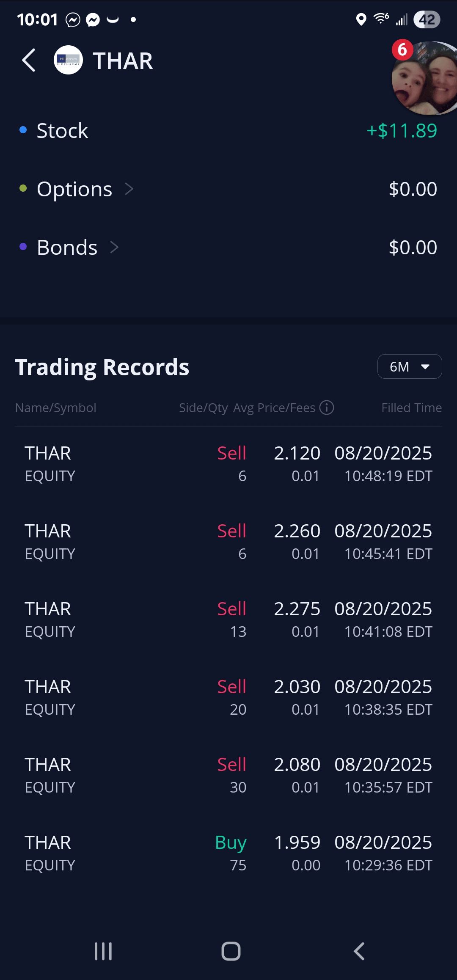Select the Stock profit row
The width and height of the screenshot is (457, 980).
pos(228,130)
